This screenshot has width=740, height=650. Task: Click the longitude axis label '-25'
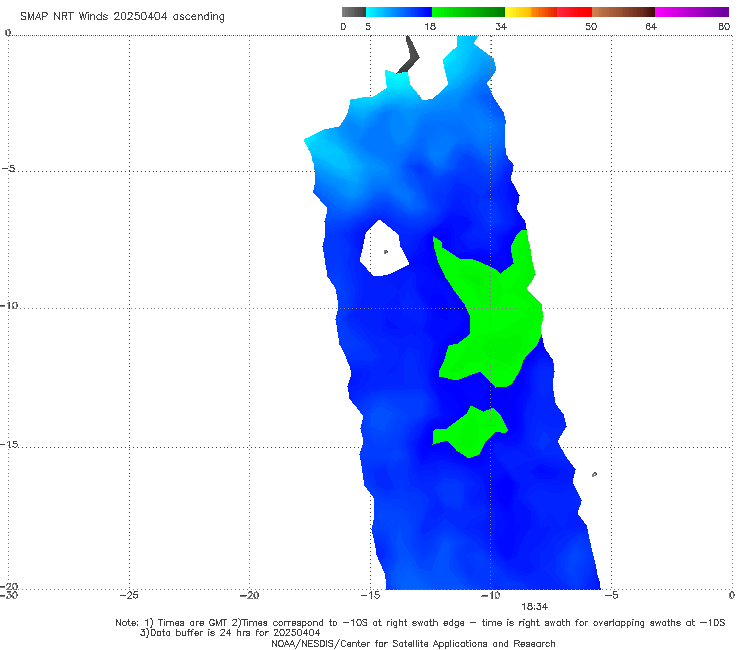point(129,595)
